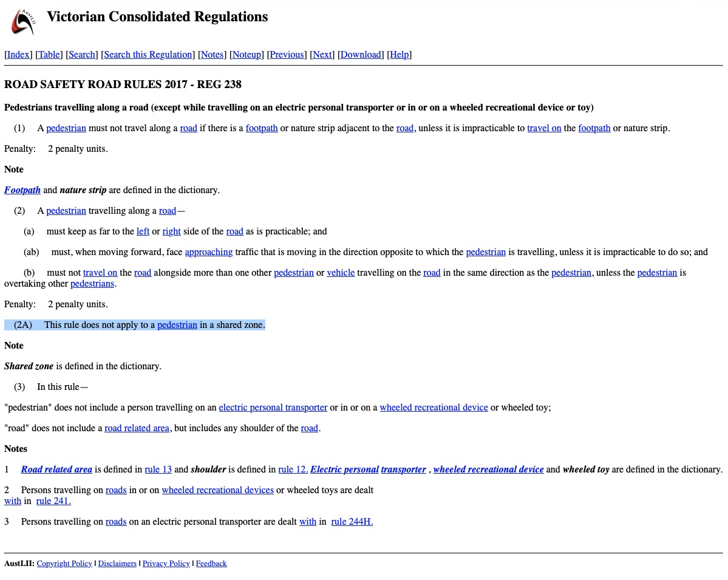
Task: Click 'wheeled recreational device' link in pedestrian definition
Action: (434, 408)
